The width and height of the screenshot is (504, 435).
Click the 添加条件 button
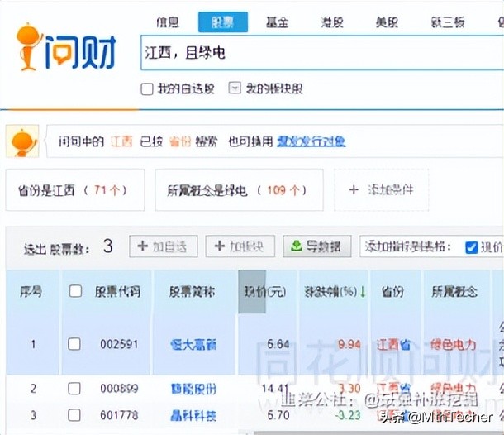(381, 190)
